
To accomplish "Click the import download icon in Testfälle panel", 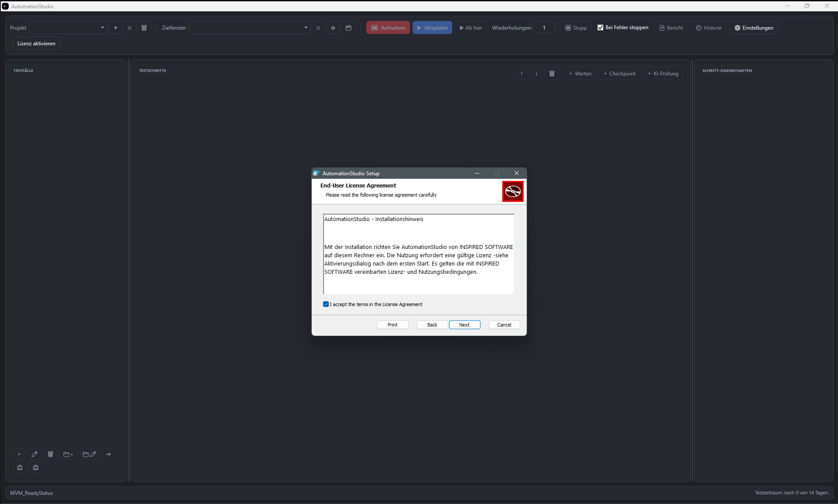I will [x=36, y=467].
